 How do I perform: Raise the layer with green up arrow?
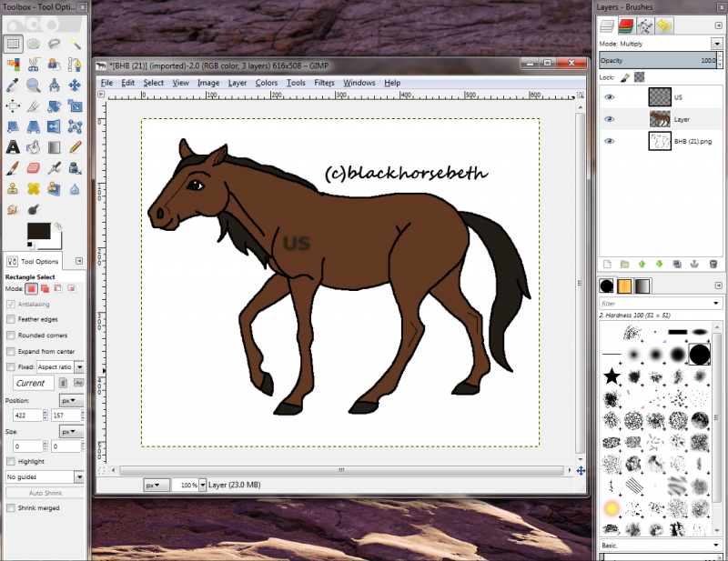click(x=642, y=264)
